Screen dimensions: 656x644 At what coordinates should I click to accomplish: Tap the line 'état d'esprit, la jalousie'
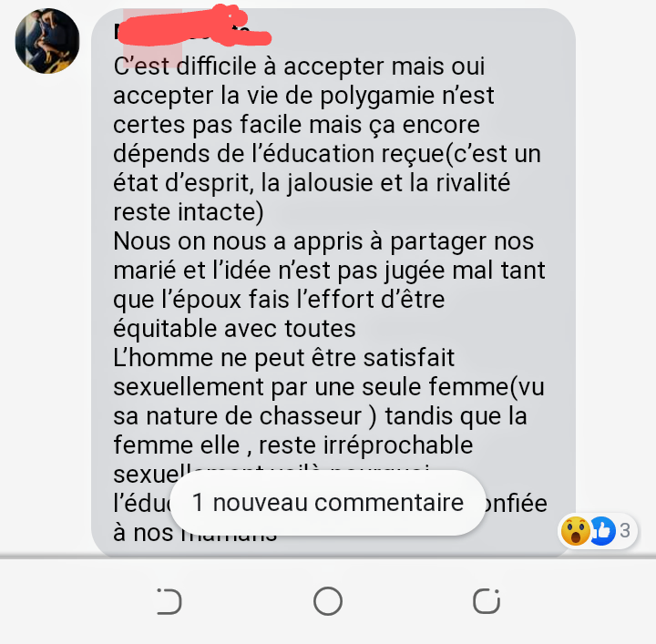pyautogui.click(x=312, y=184)
